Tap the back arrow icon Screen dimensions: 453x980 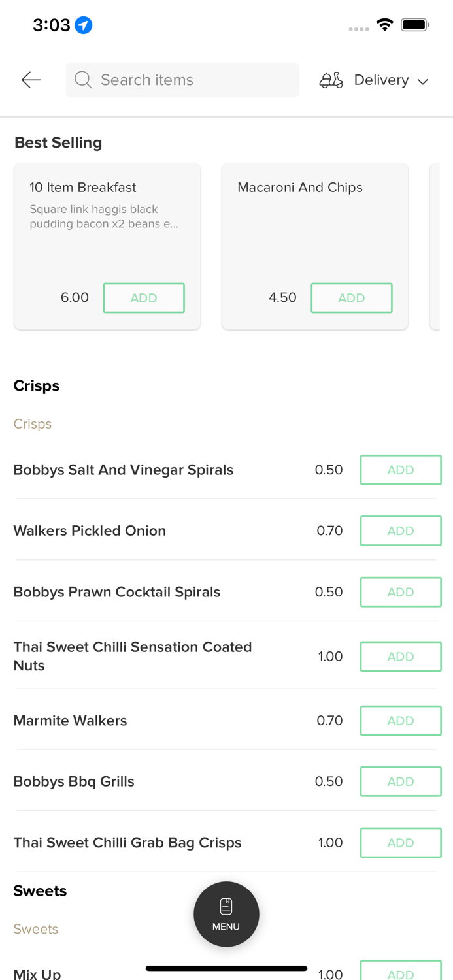31,80
